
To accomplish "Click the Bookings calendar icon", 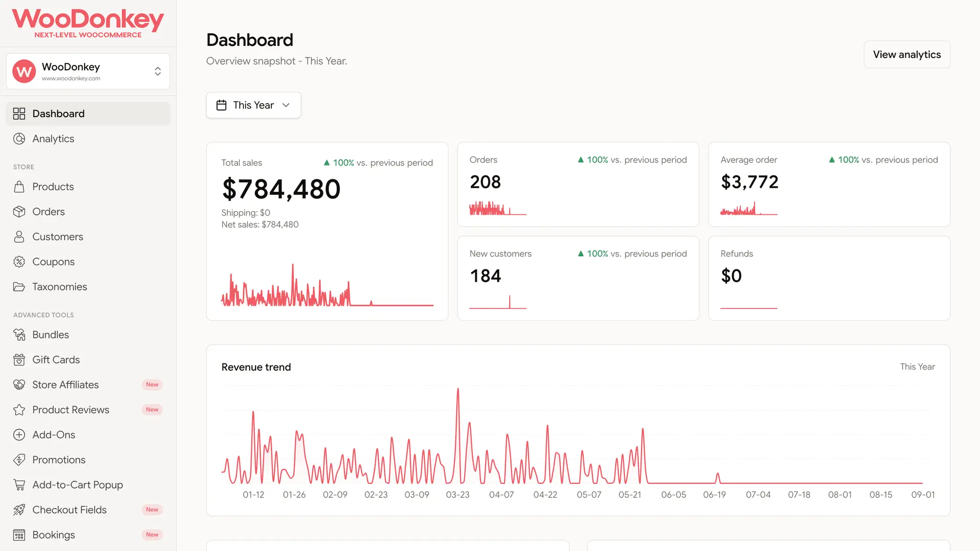I will coord(19,535).
